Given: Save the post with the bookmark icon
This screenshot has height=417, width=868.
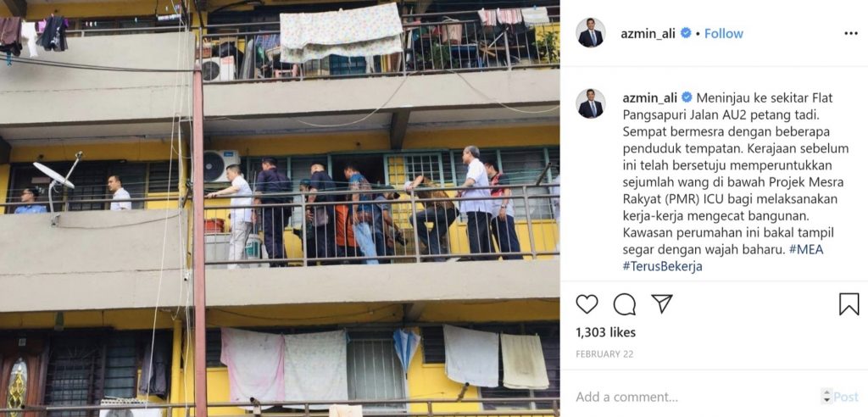Looking at the screenshot, I should 849,304.
